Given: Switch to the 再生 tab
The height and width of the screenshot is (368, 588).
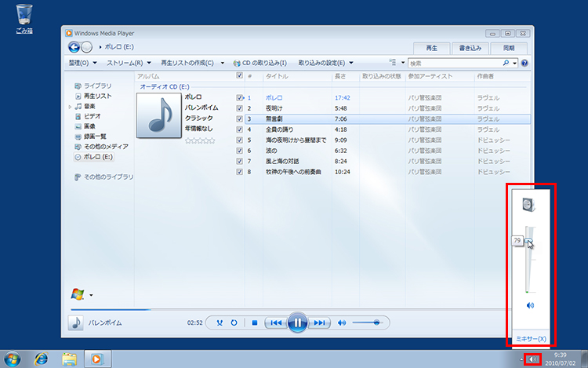Looking at the screenshot, I should (x=432, y=48).
